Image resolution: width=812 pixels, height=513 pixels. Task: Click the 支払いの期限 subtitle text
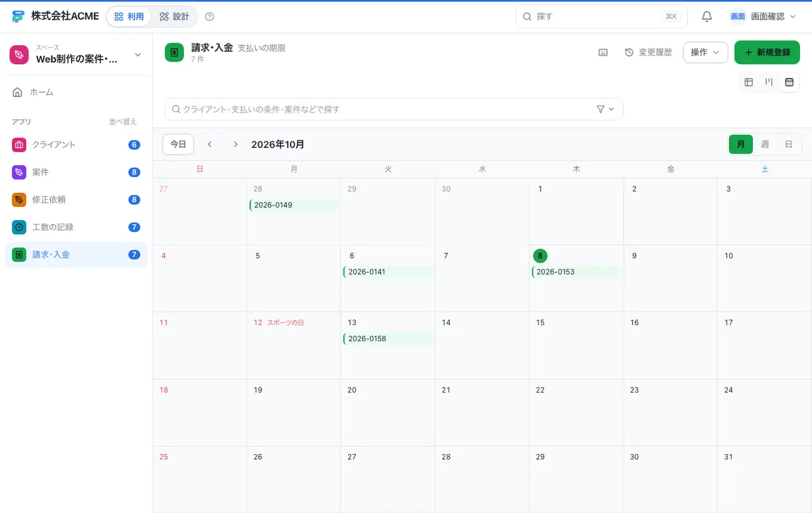coord(261,48)
